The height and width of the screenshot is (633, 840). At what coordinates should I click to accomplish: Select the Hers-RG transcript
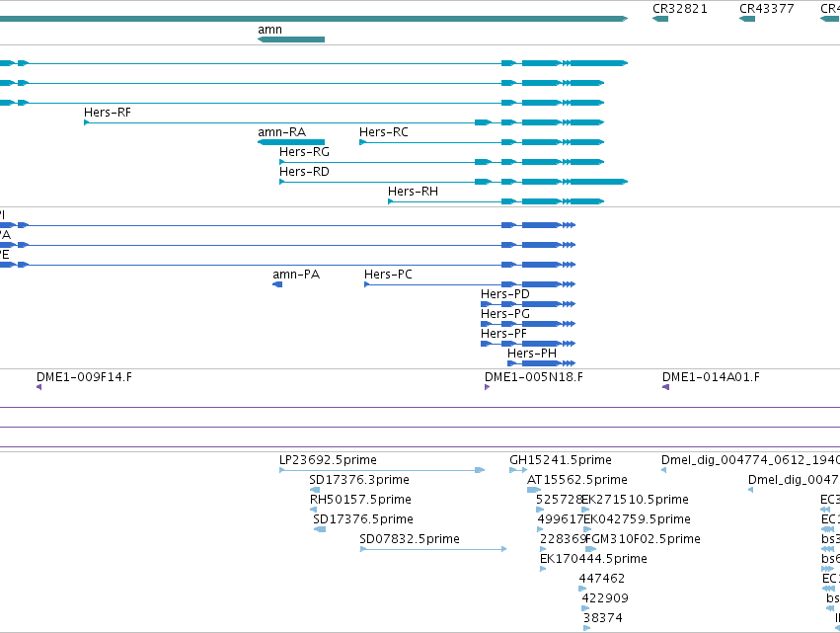pyautogui.click(x=441, y=162)
